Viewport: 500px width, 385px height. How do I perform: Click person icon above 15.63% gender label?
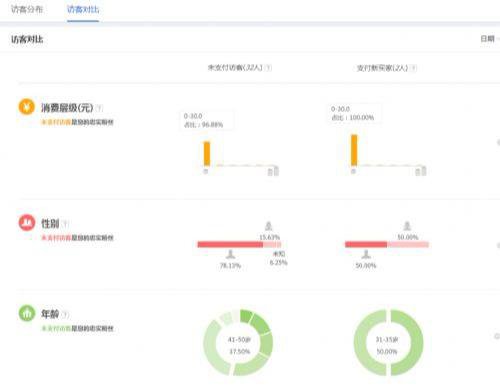(269, 226)
